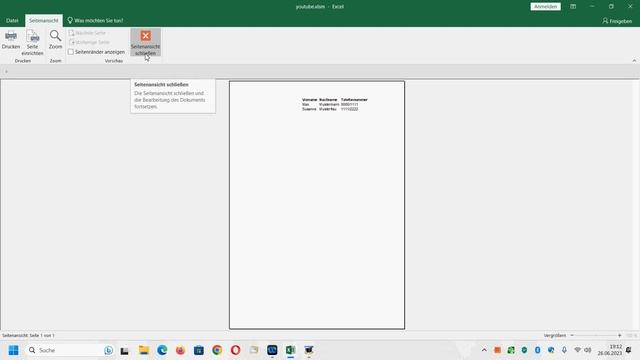Click the zoom in plus button
The height and width of the screenshot is (360, 640).
619,335
